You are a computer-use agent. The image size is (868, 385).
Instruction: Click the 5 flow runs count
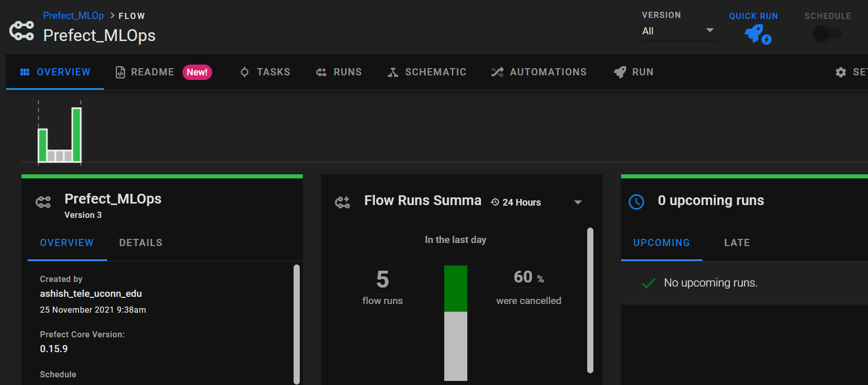pyautogui.click(x=383, y=279)
